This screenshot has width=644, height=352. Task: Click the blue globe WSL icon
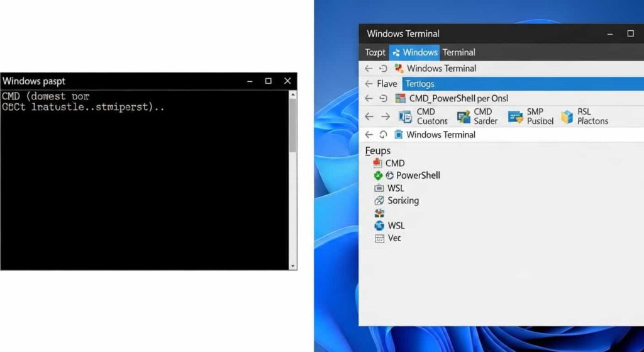[x=379, y=225]
